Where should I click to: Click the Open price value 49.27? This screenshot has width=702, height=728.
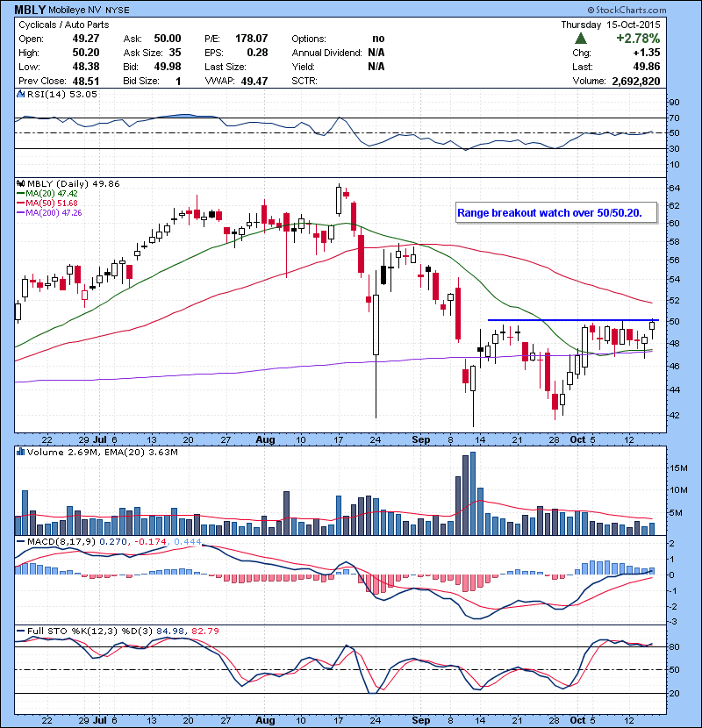(x=86, y=39)
